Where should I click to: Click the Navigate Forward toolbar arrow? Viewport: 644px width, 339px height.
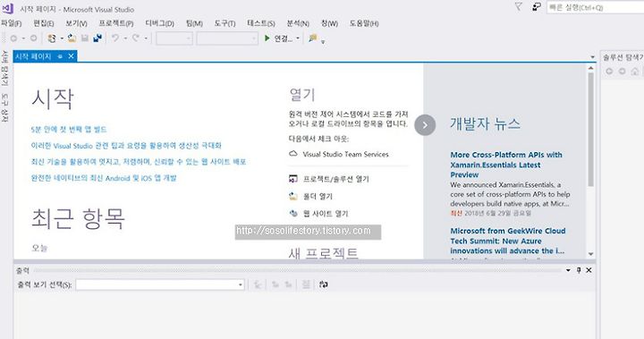[x=34, y=38]
